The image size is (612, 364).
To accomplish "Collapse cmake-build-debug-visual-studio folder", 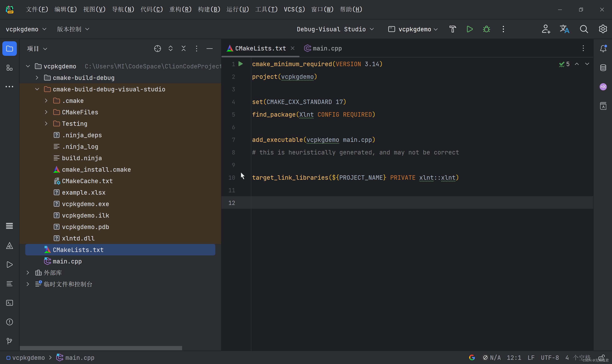I will pyautogui.click(x=37, y=89).
